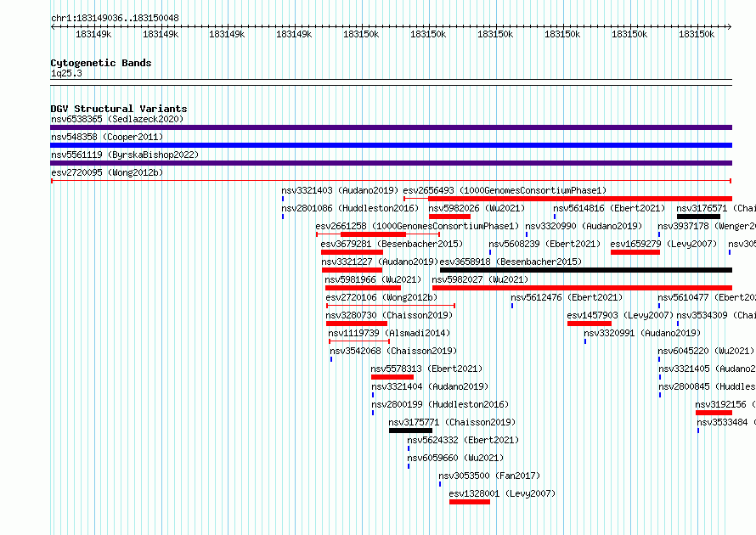Select the nsv3321403 (Audano2019) variant label
This screenshot has width=756, height=535.
click(340, 190)
